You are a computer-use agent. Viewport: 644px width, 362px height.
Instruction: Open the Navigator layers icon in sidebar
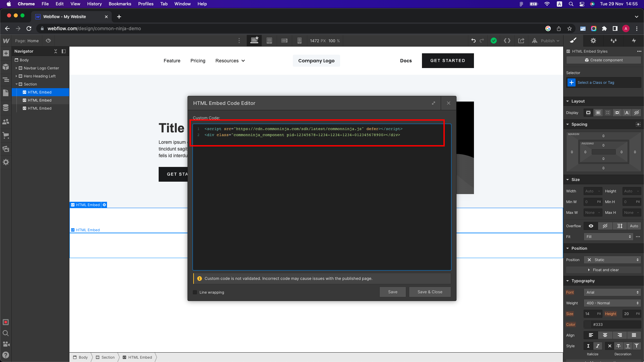pos(6,80)
